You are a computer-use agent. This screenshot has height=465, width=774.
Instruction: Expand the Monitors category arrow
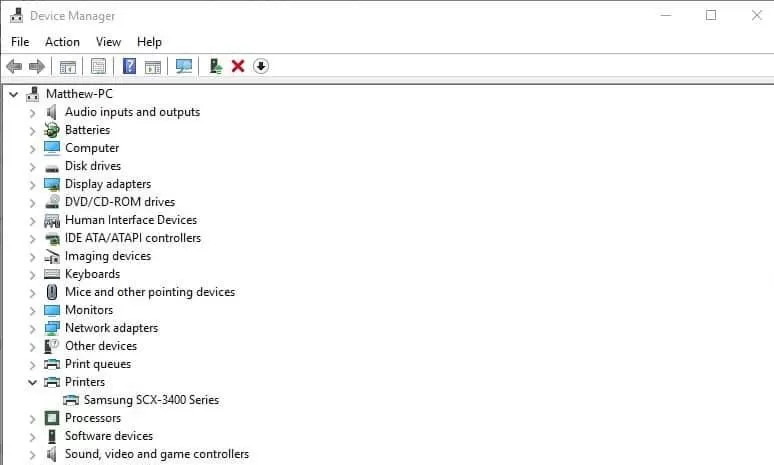33,310
